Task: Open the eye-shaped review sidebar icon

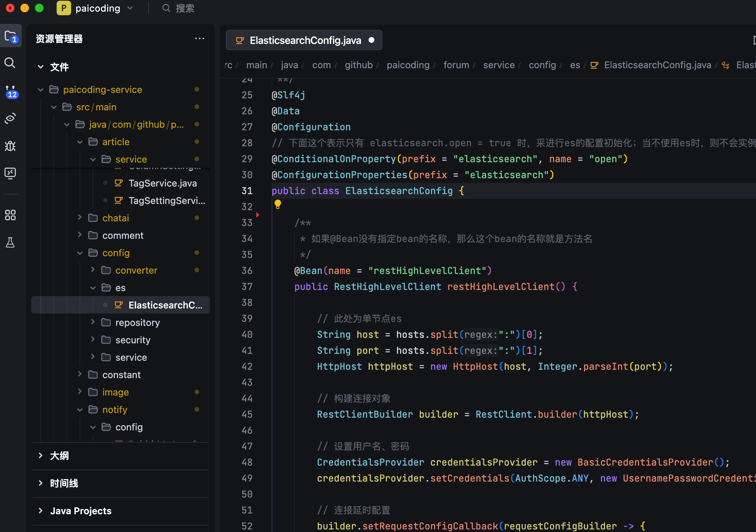Action: point(10,119)
